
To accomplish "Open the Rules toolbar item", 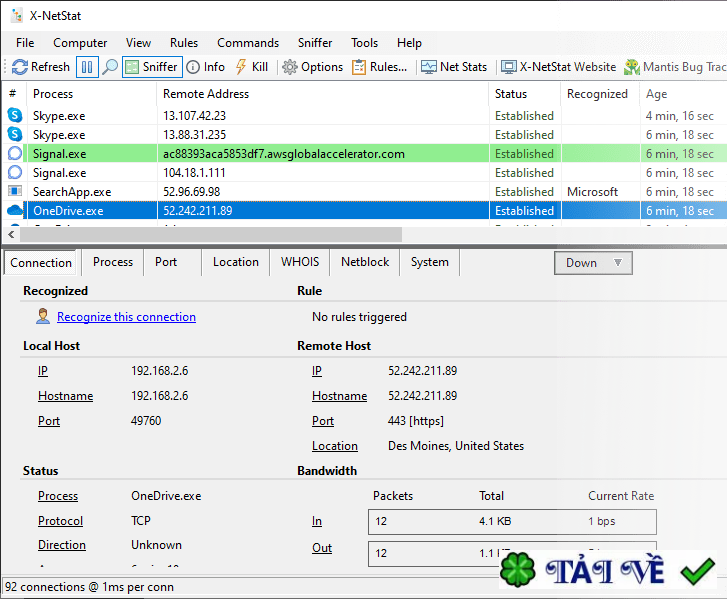I will 380,67.
